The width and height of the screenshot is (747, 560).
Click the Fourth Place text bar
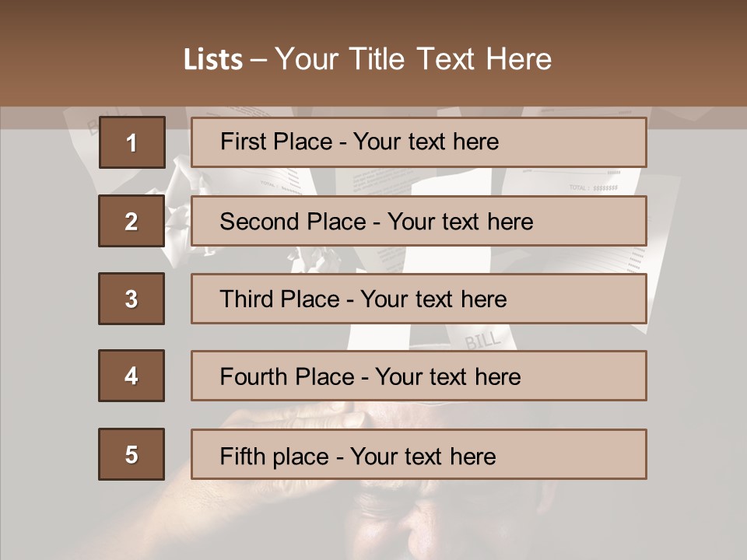(x=419, y=376)
